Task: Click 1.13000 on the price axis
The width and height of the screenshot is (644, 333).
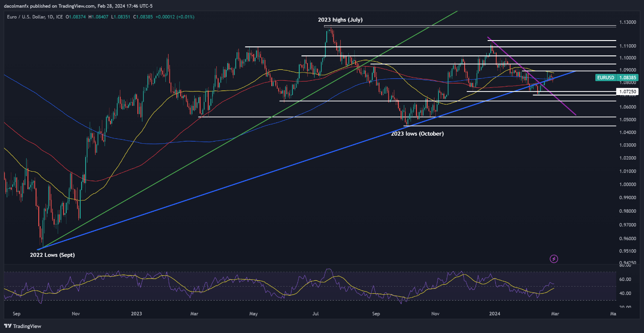Action: tap(628, 22)
